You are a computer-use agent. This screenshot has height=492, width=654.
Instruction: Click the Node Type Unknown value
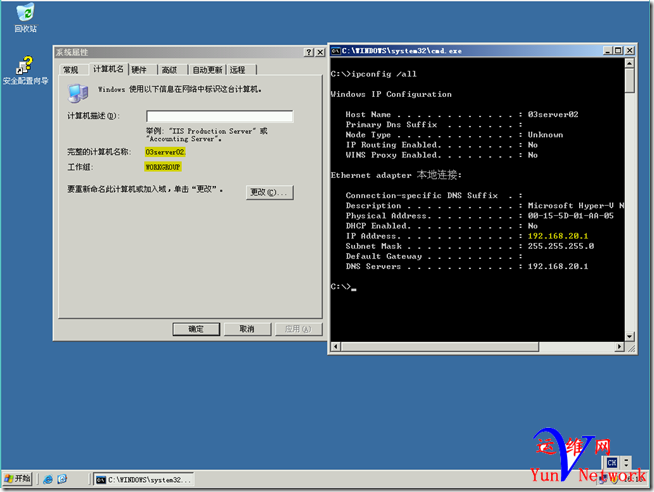[x=545, y=135]
